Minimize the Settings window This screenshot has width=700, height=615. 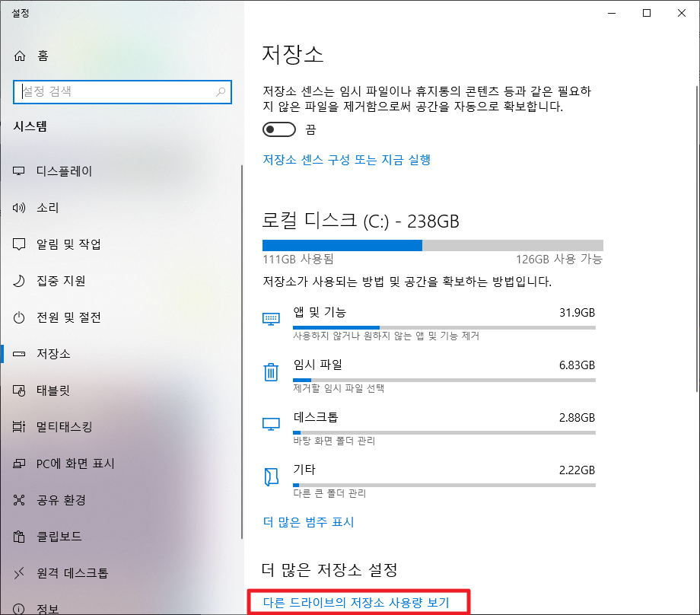click(x=612, y=13)
